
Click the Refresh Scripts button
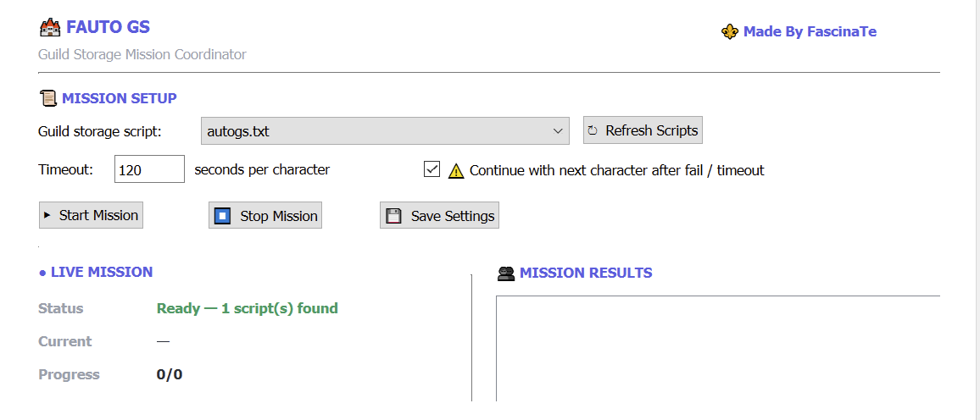[x=643, y=130]
